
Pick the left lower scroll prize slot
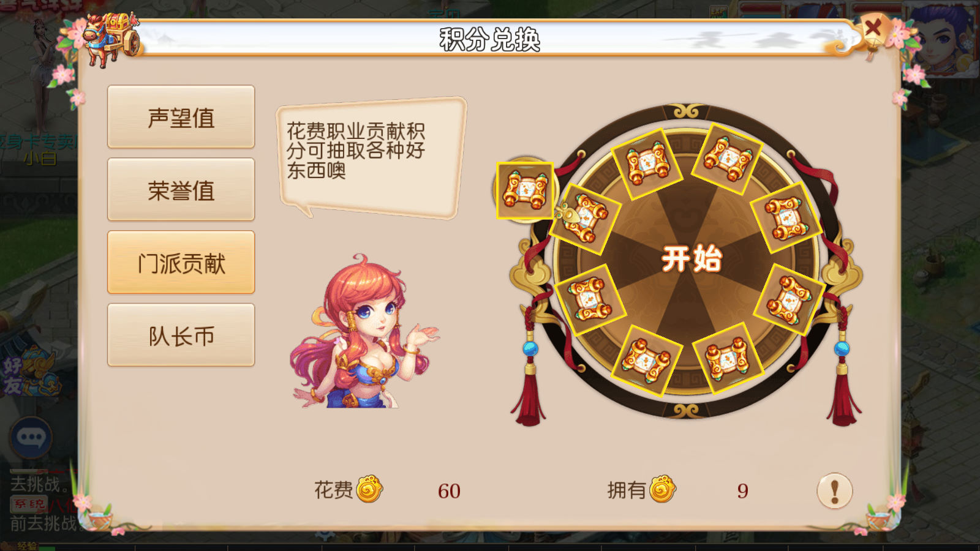coord(589,299)
